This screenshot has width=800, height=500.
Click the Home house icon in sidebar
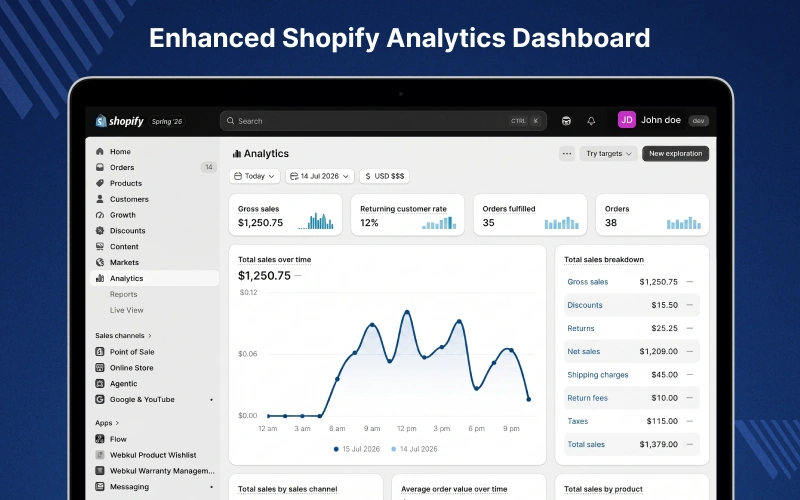point(100,152)
